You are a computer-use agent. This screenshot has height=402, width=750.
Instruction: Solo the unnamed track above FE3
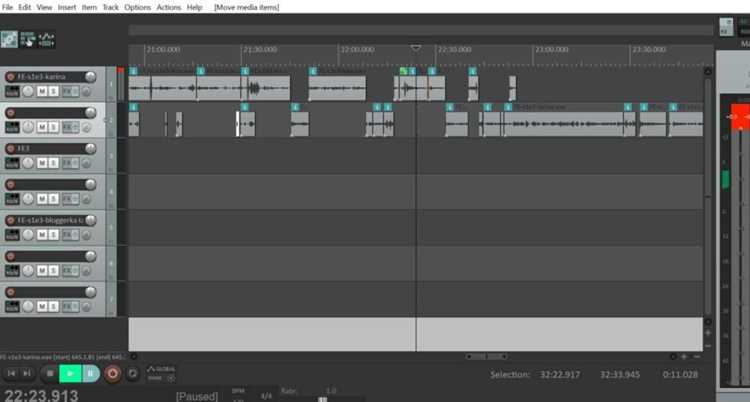[54, 127]
